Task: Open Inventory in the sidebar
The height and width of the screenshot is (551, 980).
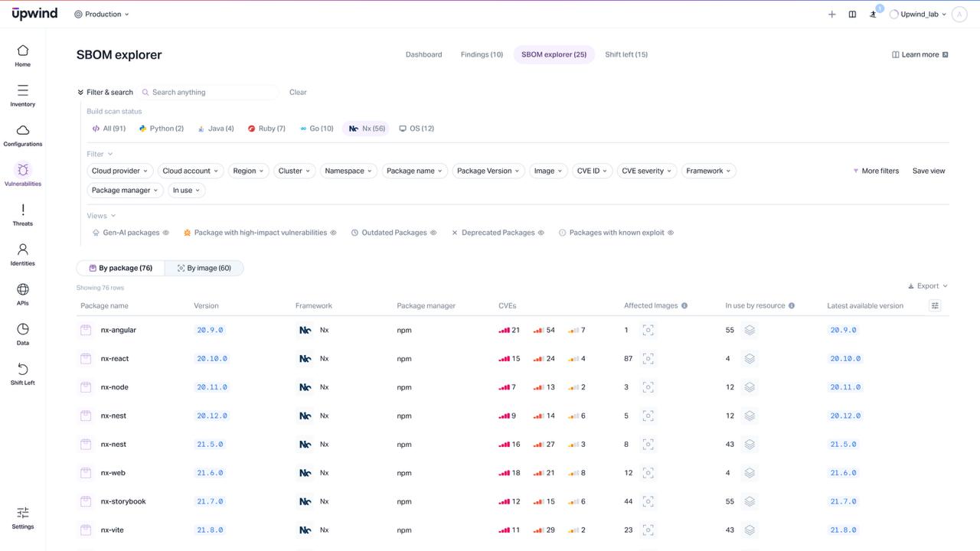Action: click(23, 95)
